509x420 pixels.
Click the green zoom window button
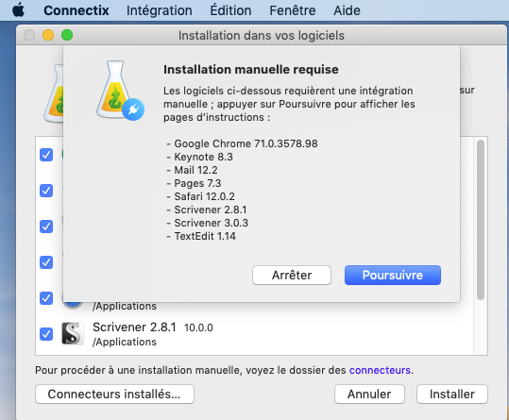(67, 35)
